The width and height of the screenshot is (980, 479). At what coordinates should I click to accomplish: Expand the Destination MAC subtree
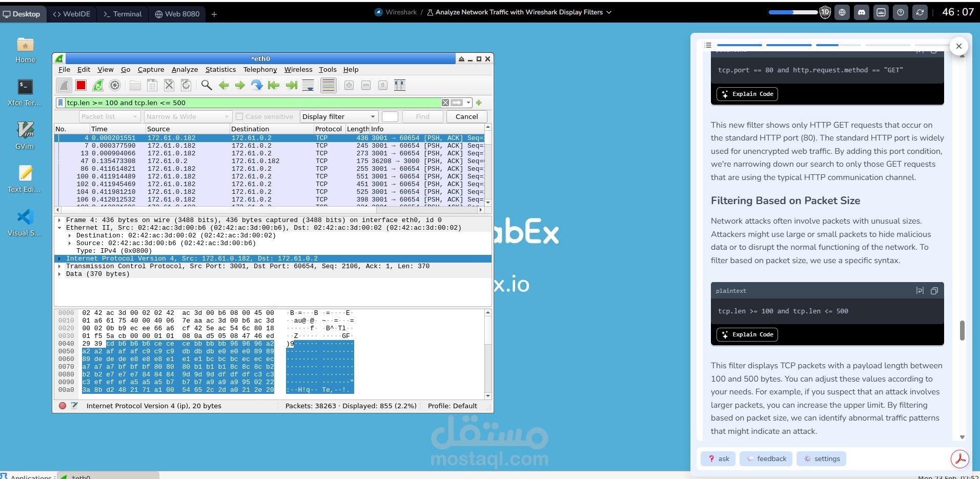pyautogui.click(x=70, y=235)
